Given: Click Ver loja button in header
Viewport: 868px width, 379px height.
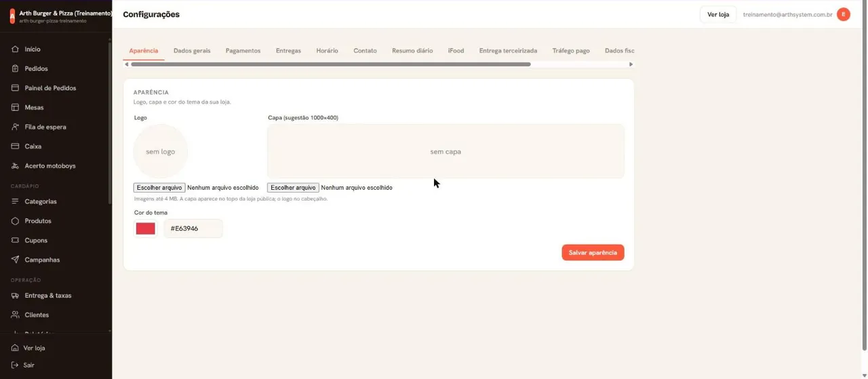Looking at the screenshot, I should point(718,14).
